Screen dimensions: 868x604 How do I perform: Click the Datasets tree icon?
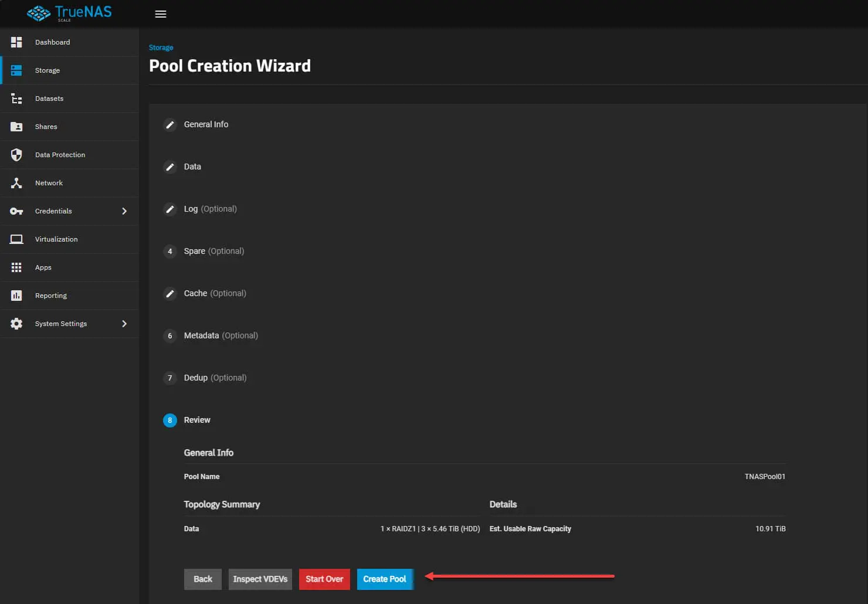click(x=16, y=99)
